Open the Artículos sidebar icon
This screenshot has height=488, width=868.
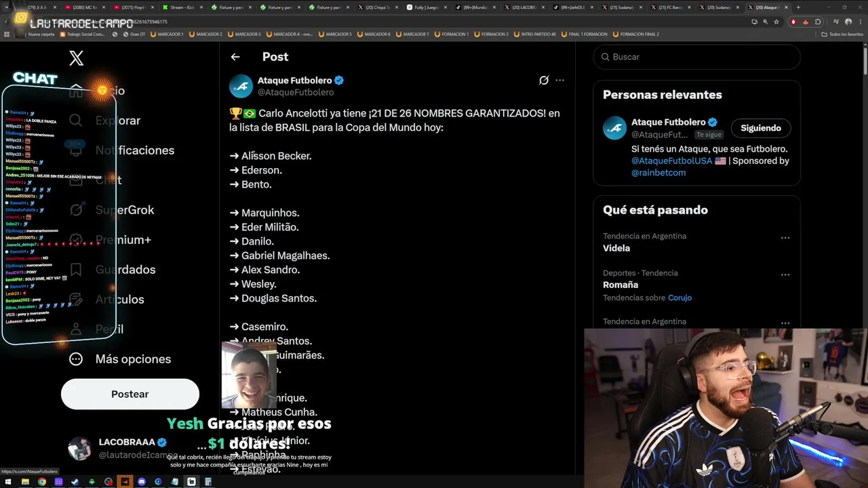point(76,300)
